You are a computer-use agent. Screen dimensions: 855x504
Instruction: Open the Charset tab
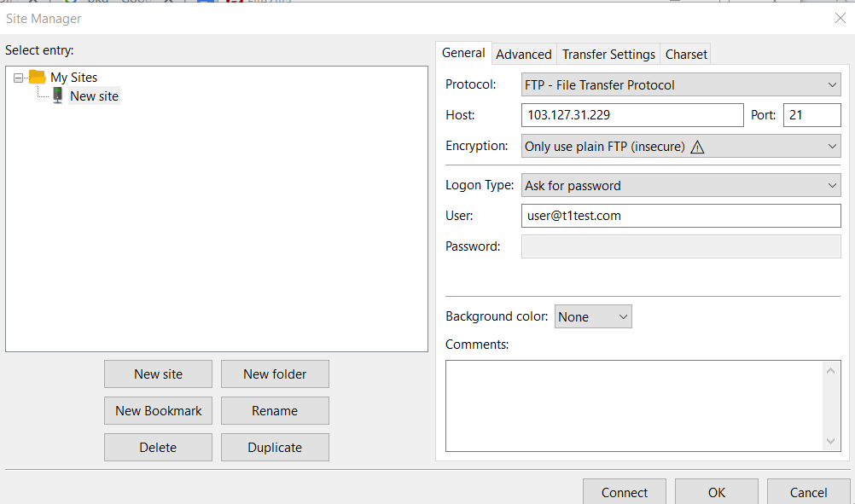(686, 55)
